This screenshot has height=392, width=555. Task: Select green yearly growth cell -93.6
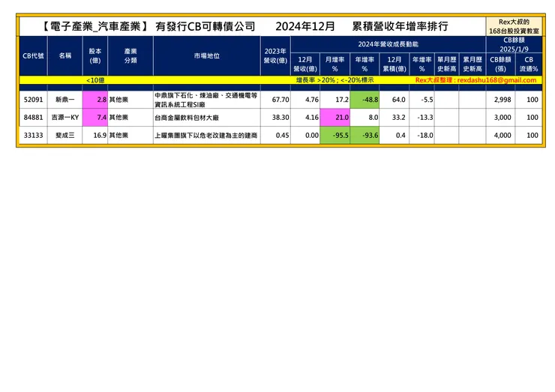click(x=364, y=135)
